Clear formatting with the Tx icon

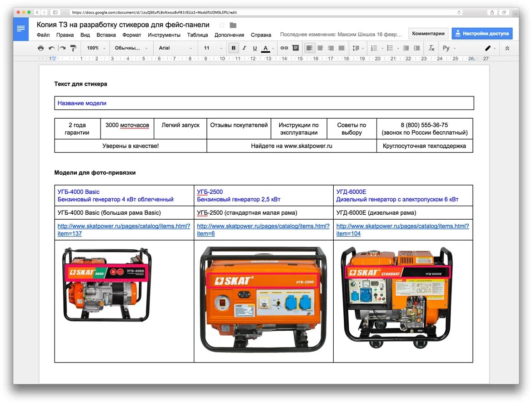(431, 48)
